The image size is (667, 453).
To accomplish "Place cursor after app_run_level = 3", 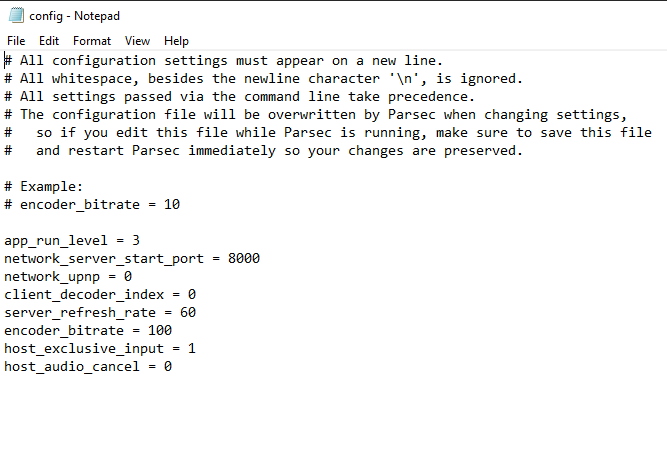I will click(x=140, y=241).
